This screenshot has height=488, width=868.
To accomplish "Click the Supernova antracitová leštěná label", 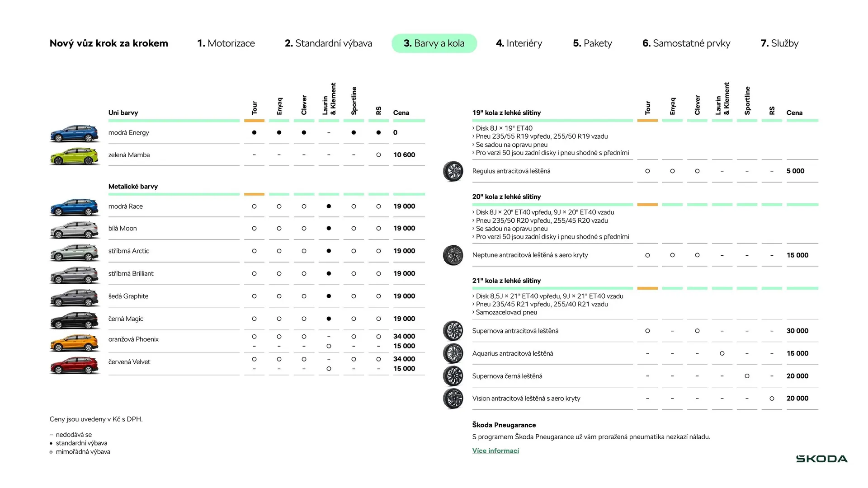I will [515, 331].
